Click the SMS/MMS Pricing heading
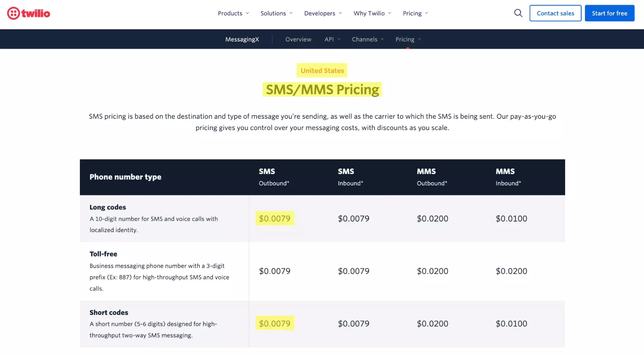The width and height of the screenshot is (644, 356). click(322, 89)
